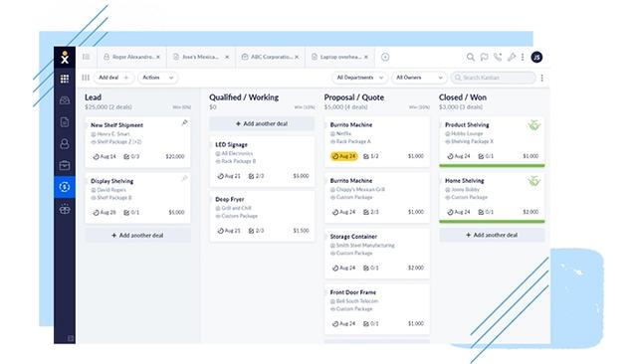Close the Jose's Mexica tab

[227, 58]
